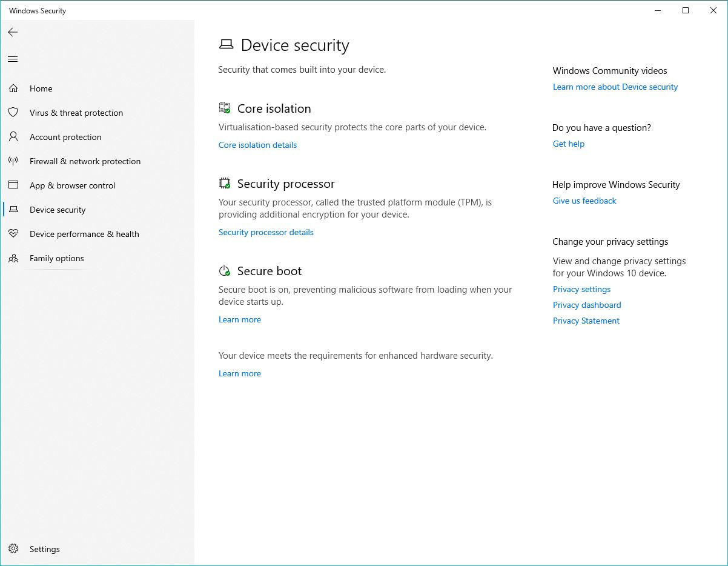Screen dimensions: 728x566
Task: Click Give us feedback link
Action: click(x=584, y=201)
